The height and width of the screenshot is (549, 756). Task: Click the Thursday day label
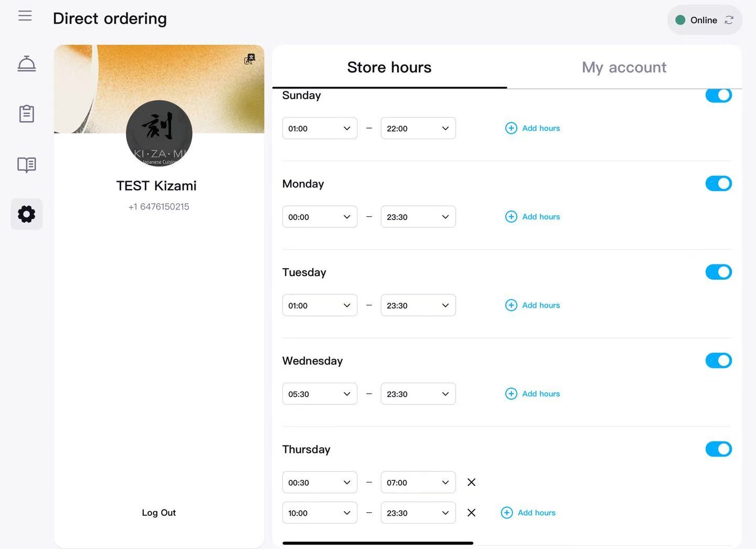(306, 449)
